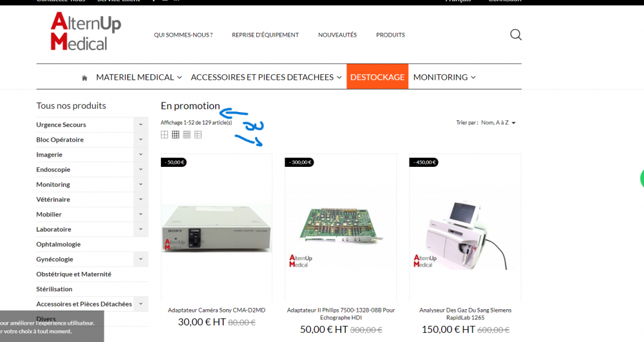Go to the home icon in the navigation bar
Viewport: 644px width, 342px height.
84,77
